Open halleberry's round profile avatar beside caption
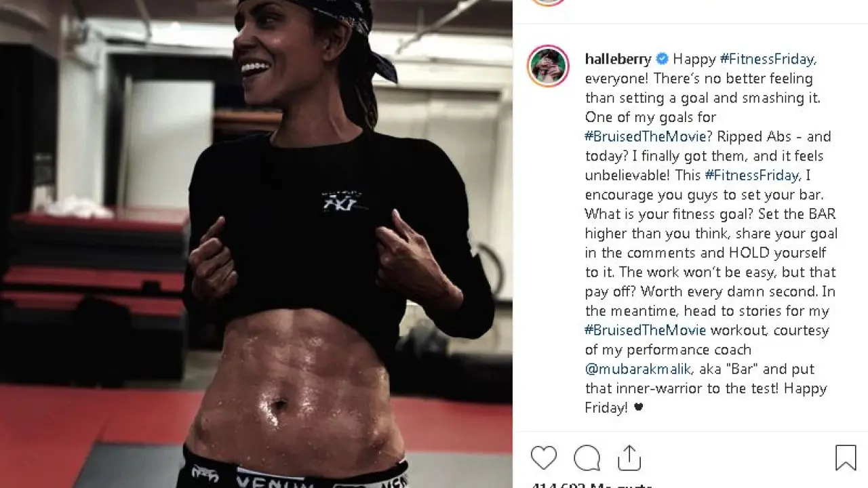Image resolution: width=868 pixels, height=488 pixels. (x=547, y=66)
